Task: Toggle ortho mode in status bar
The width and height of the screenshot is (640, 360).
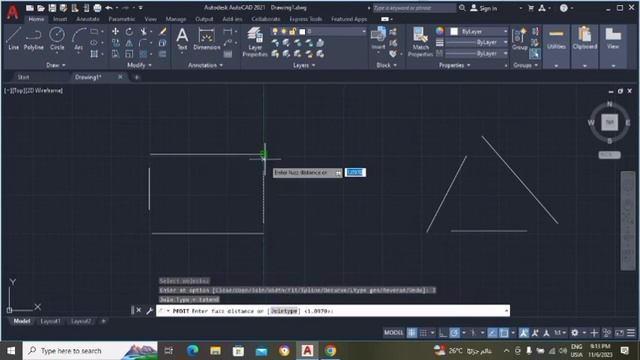Action: coord(443,333)
